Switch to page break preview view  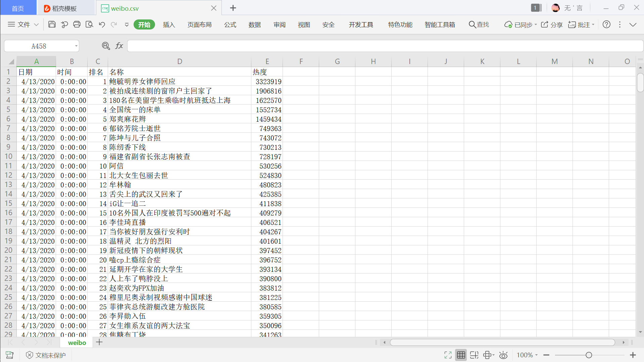474,355
